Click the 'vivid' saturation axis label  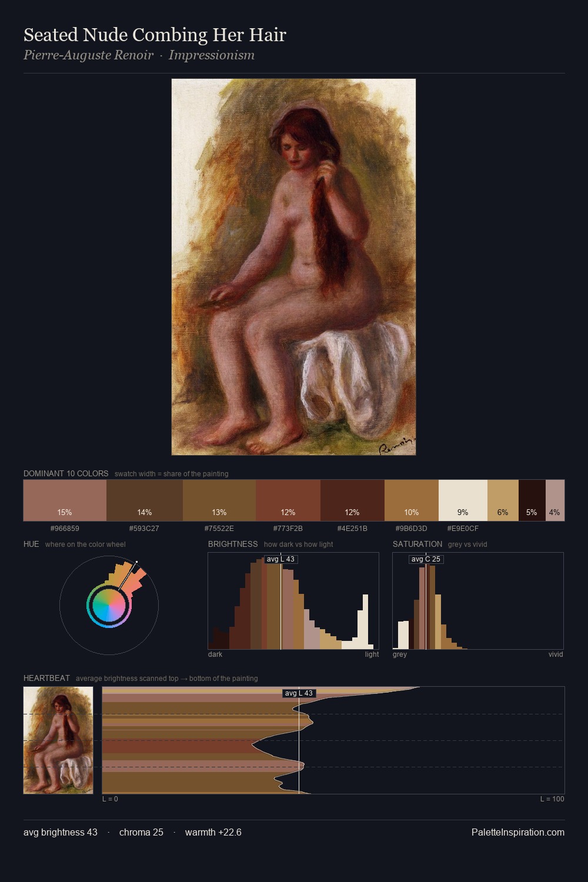click(556, 654)
